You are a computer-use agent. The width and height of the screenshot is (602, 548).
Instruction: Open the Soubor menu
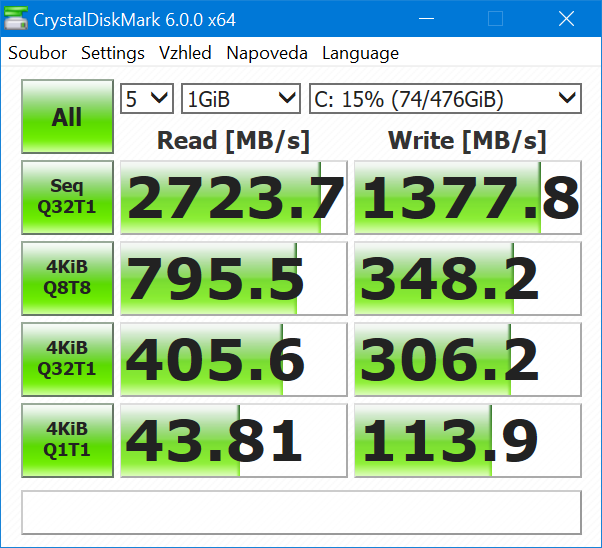tap(37, 53)
